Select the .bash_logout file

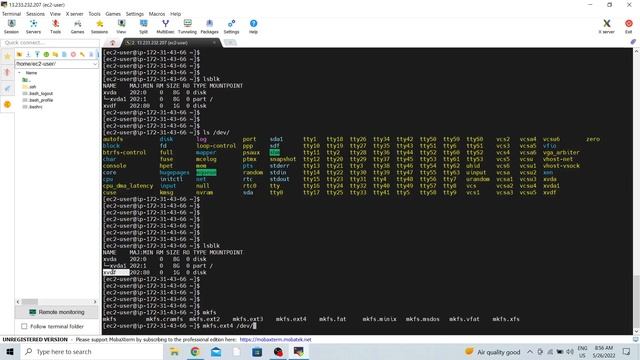point(38,93)
